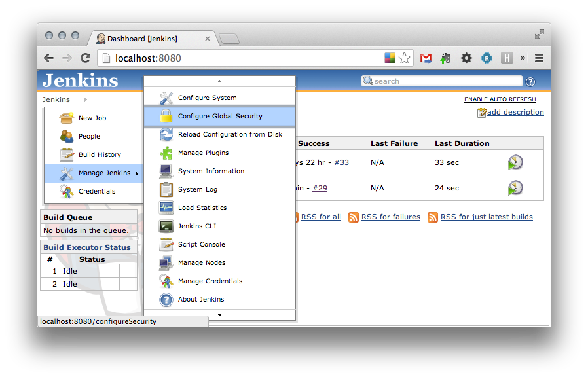Select Configure System menu entry
Viewport: 588px width, 379px height.
tap(220, 98)
